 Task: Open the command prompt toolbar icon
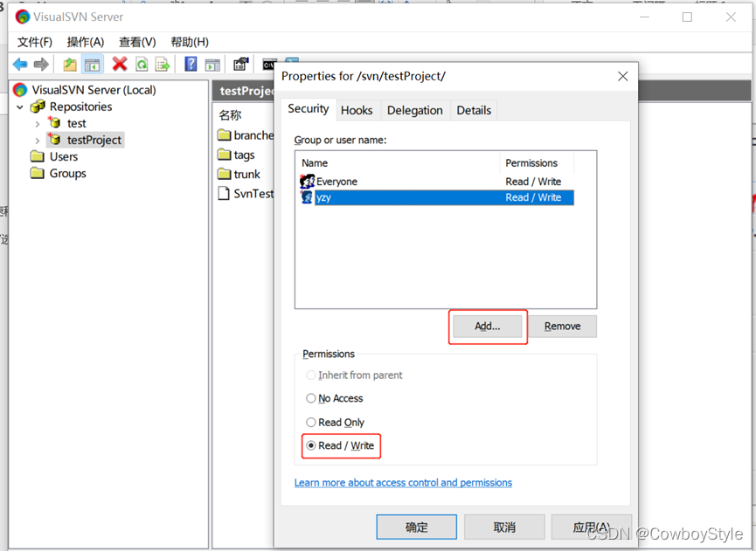(x=268, y=65)
